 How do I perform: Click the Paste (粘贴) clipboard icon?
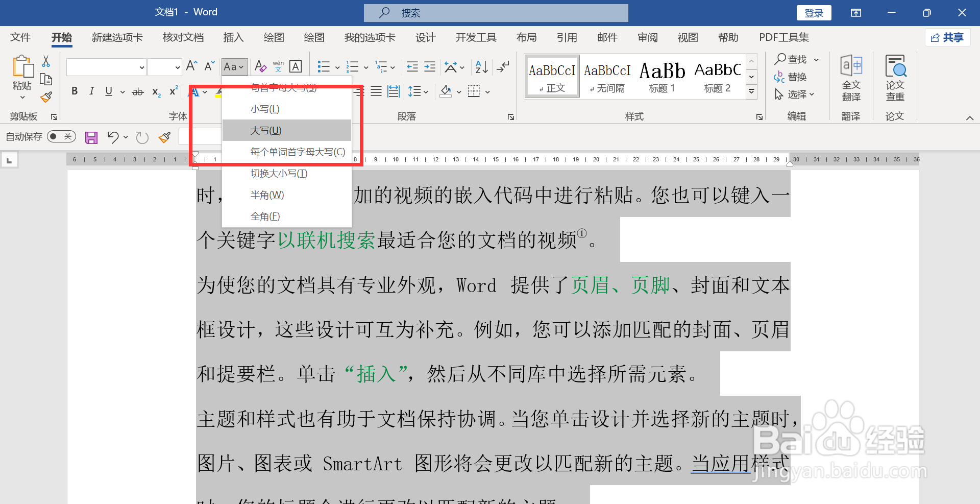point(22,67)
